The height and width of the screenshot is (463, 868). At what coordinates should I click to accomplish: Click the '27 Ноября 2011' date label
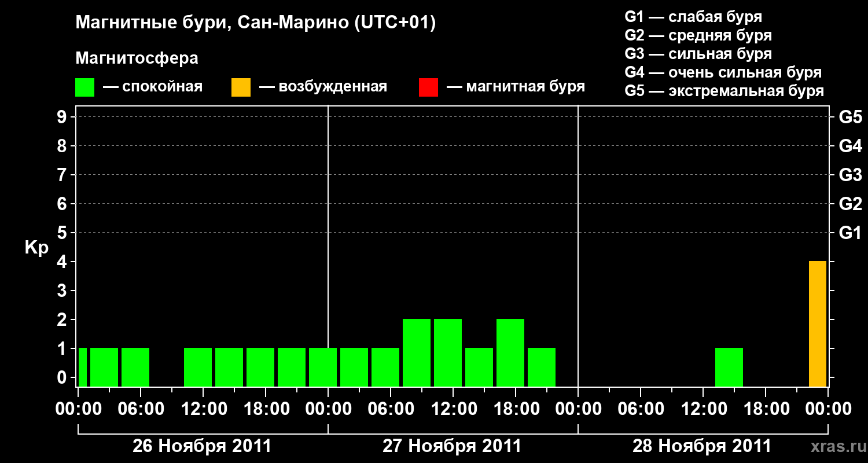452,446
